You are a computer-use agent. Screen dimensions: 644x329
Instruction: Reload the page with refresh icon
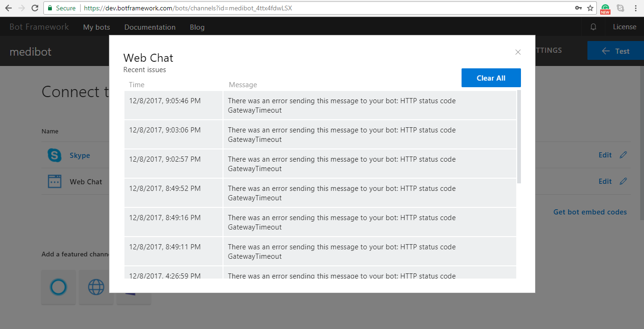(x=34, y=8)
